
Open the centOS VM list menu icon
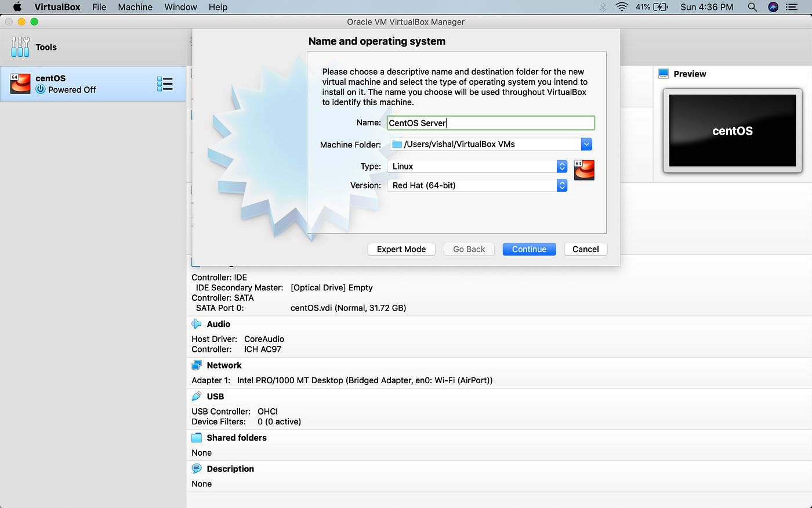pyautogui.click(x=165, y=83)
